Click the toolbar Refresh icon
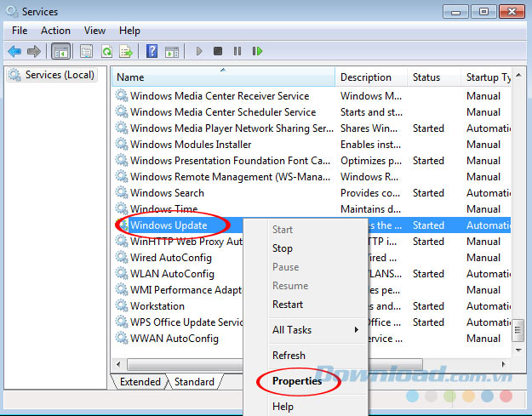This screenshot has width=532, height=416. pos(106,52)
